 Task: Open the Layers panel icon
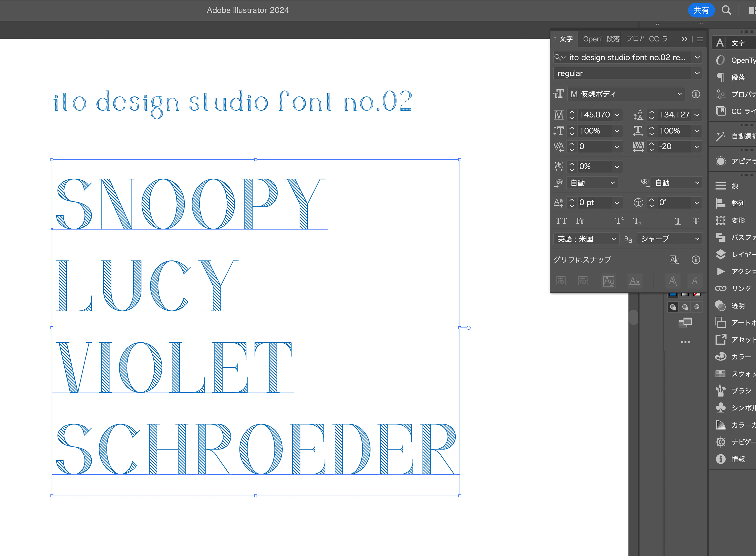pyautogui.click(x=720, y=254)
